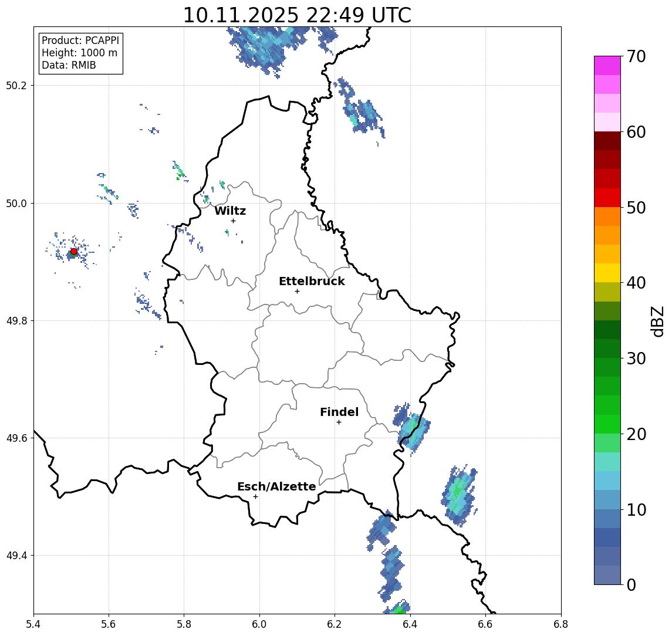
Task: Click the Esch/Alzette station cross marker
Action: pyautogui.click(x=255, y=497)
